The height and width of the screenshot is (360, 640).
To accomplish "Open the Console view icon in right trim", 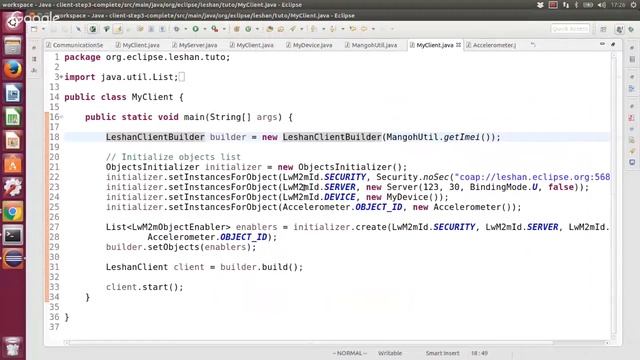I will click(632, 162).
